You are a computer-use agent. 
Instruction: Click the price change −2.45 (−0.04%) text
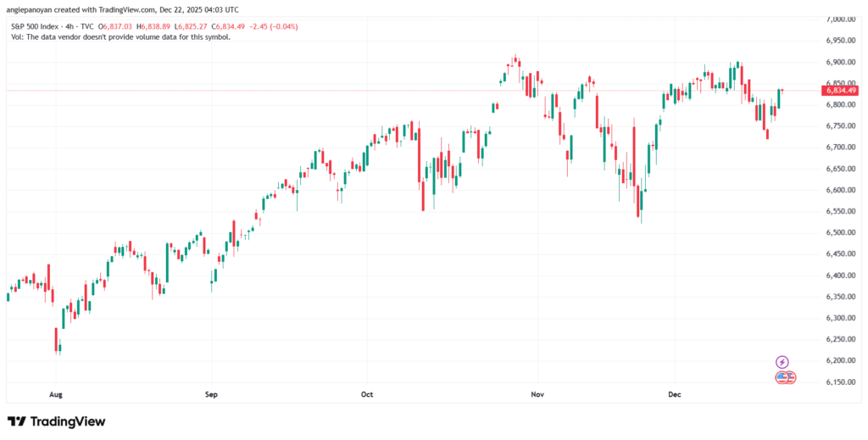pos(271,26)
